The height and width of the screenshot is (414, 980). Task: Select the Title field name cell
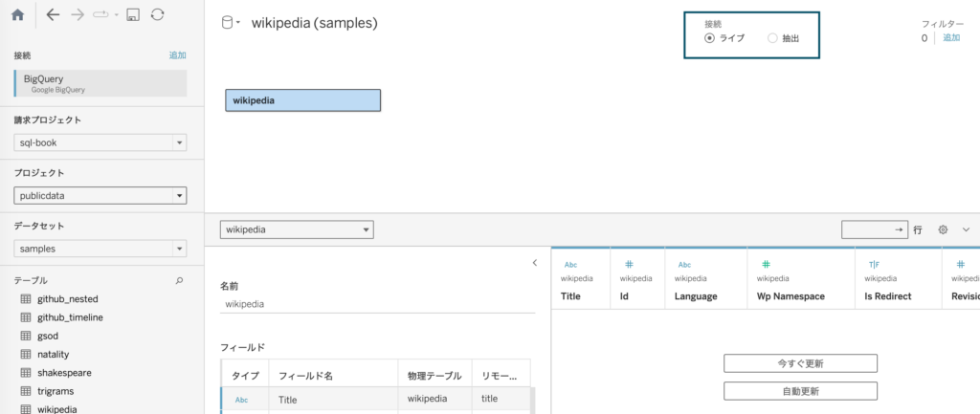tap(333, 400)
